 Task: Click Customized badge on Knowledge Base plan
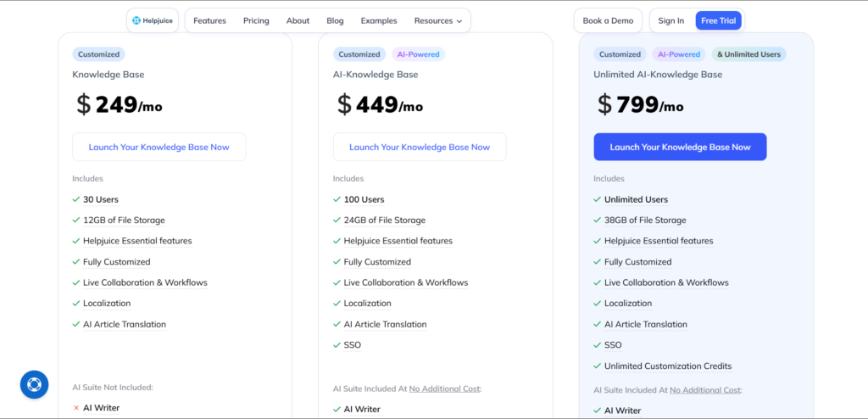pos(98,54)
